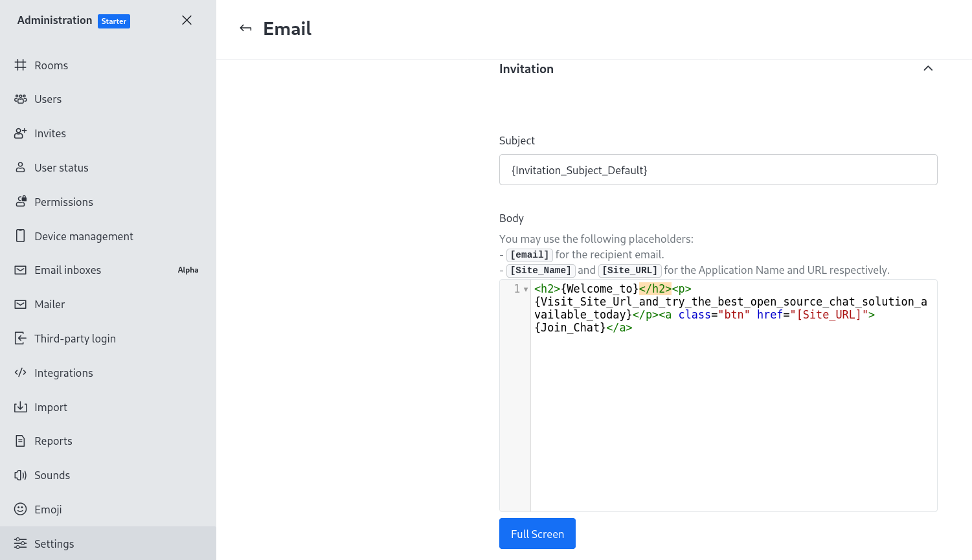The width and height of the screenshot is (972, 560).
Task: Click the [Site_URL] placeholder tag
Action: (629, 271)
